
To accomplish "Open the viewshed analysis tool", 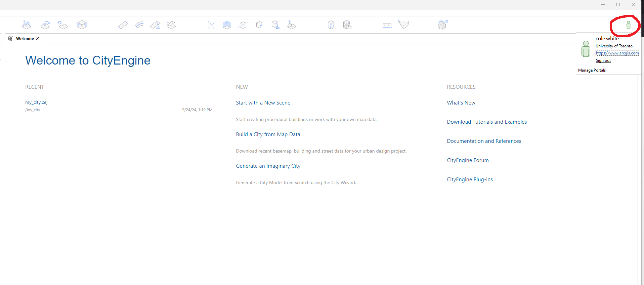I will pyautogui.click(x=403, y=25).
